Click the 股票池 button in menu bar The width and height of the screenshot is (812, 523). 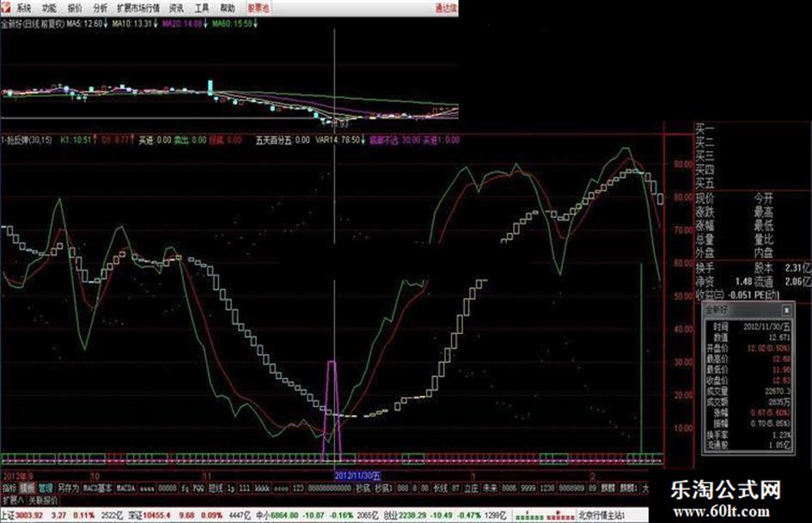pyautogui.click(x=258, y=8)
